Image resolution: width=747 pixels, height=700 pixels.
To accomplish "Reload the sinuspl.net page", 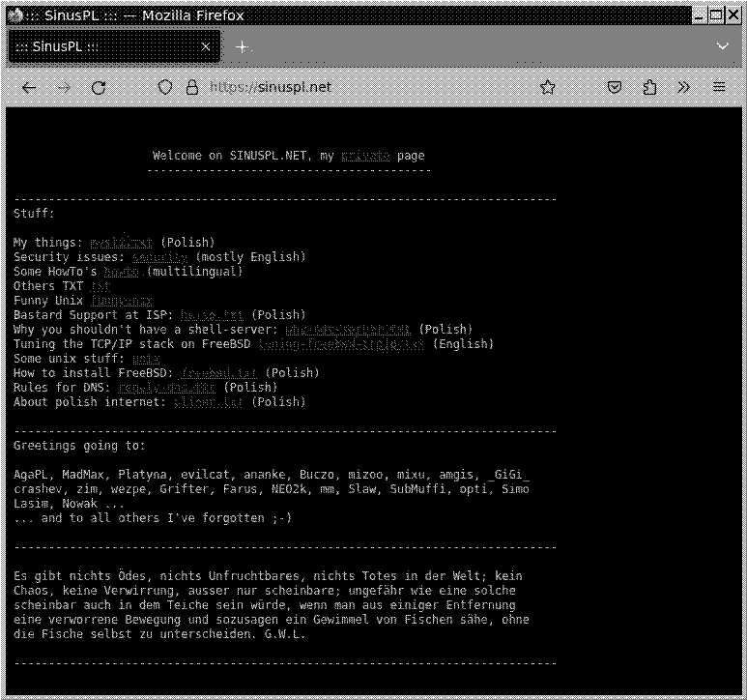I will (x=99, y=88).
